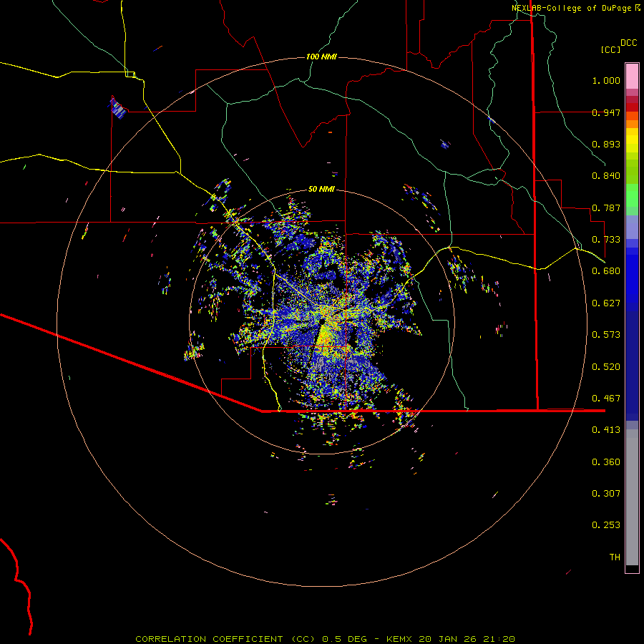Click the 100 NMI range ring label

(x=321, y=57)
